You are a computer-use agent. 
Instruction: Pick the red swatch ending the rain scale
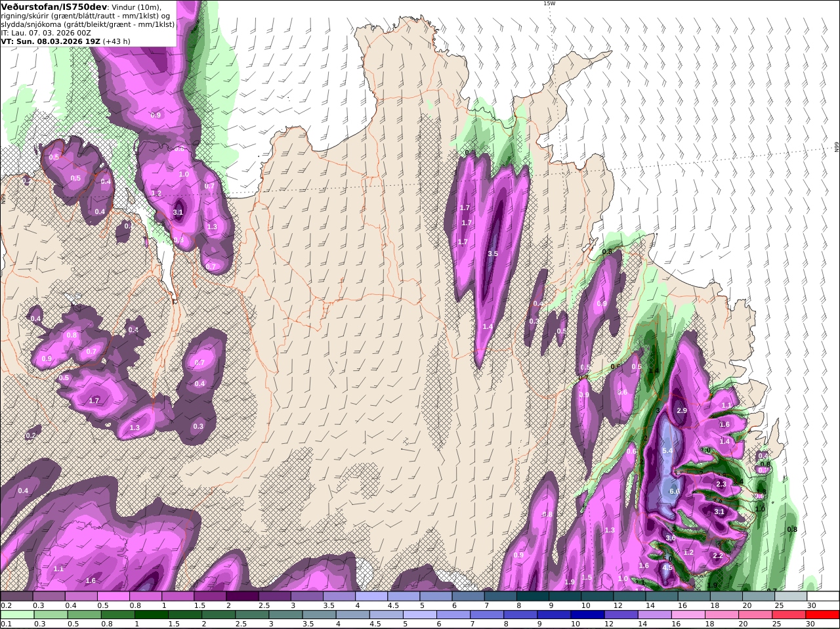(x=823, y=615)
